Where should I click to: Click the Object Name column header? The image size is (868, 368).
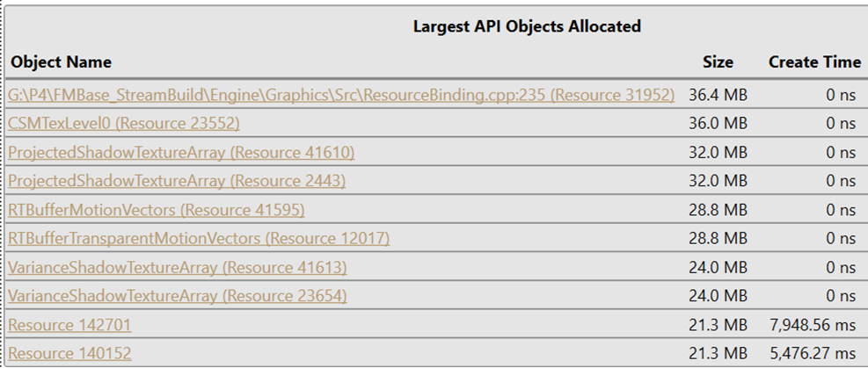tap(61, 61)
